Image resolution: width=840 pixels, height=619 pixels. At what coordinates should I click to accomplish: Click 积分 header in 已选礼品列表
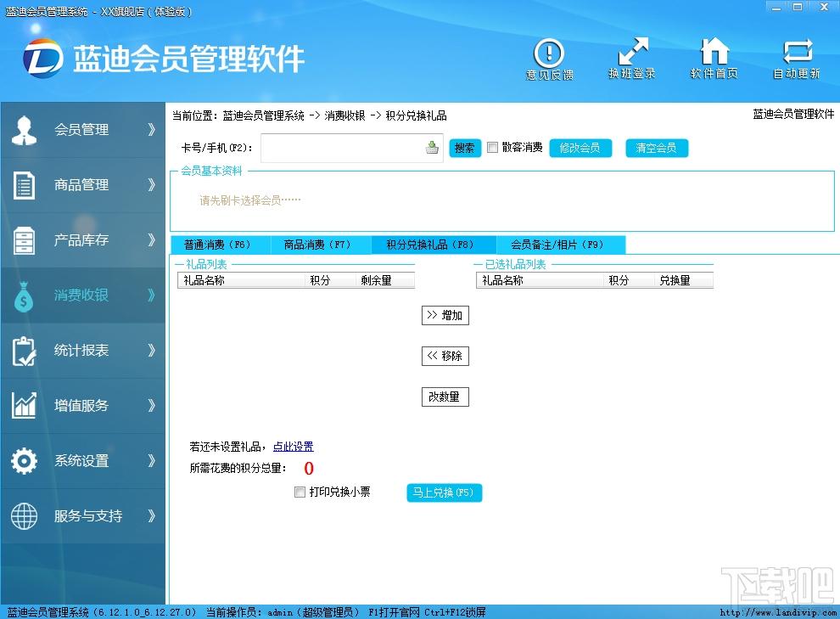[x=629, y=280]
